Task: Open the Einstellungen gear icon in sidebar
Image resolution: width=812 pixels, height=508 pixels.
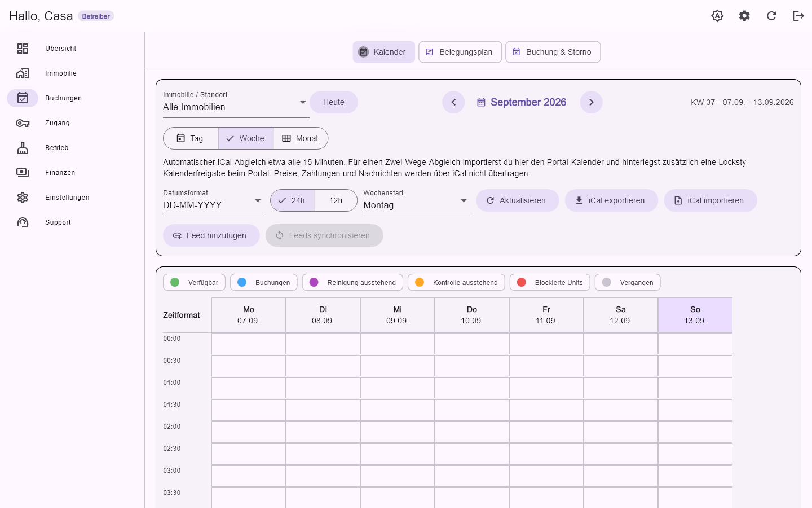Action: tap(23, 198)
